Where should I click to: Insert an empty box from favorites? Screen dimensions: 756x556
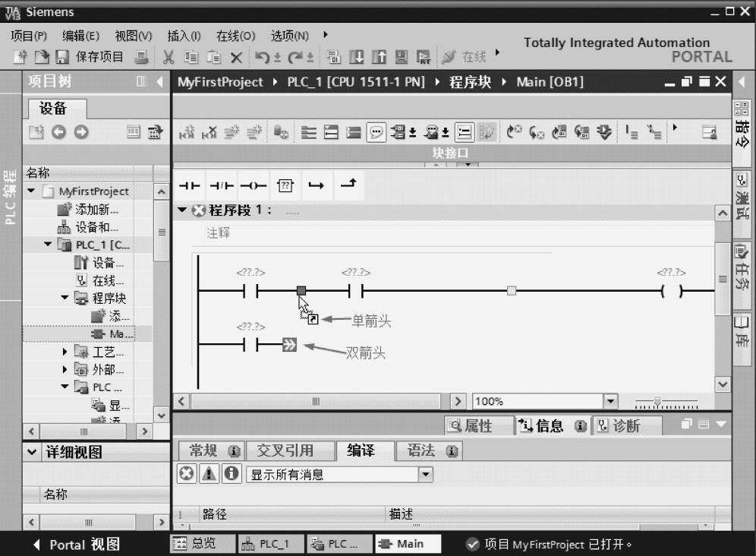(x=285, y=185)
